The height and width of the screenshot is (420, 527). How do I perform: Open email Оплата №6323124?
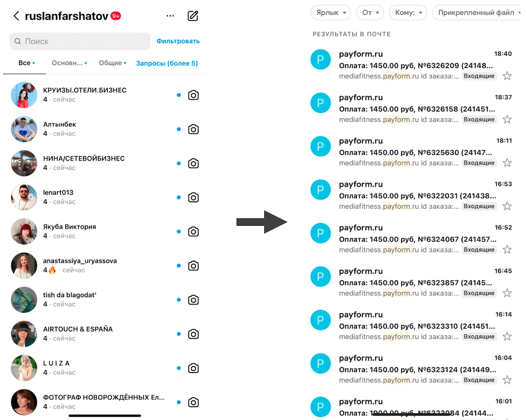point(418,370)
